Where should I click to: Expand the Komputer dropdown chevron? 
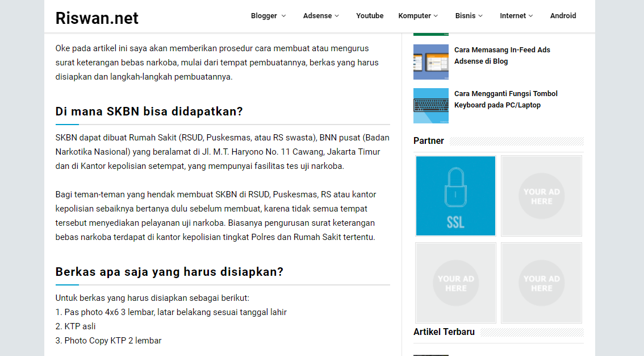(x=436, y=15)
